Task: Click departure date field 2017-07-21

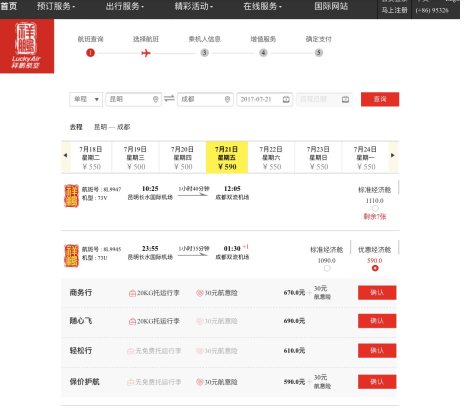Action: pos(265,99)
